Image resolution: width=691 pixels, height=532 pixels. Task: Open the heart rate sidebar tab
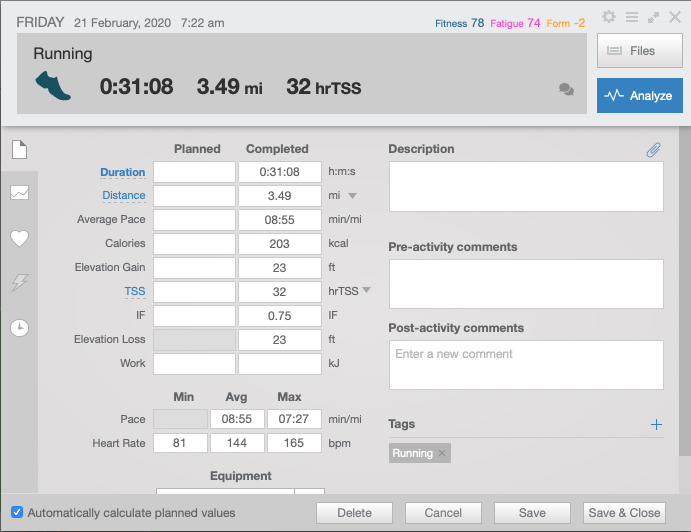click(19, 238)
